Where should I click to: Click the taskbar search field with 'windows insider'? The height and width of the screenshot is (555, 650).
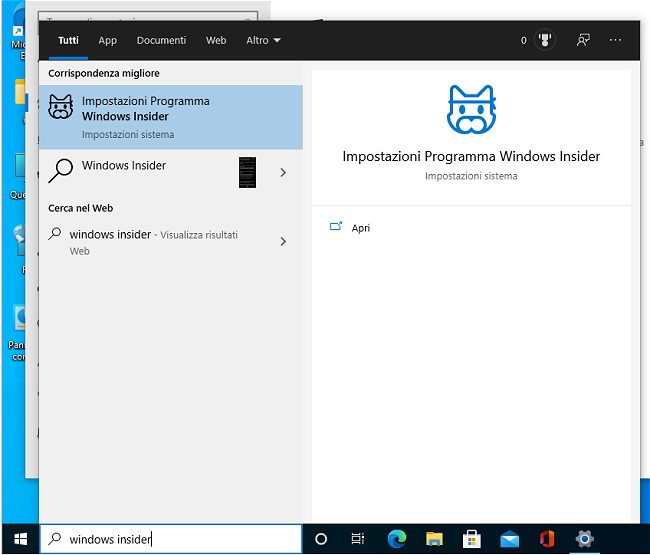171,539
